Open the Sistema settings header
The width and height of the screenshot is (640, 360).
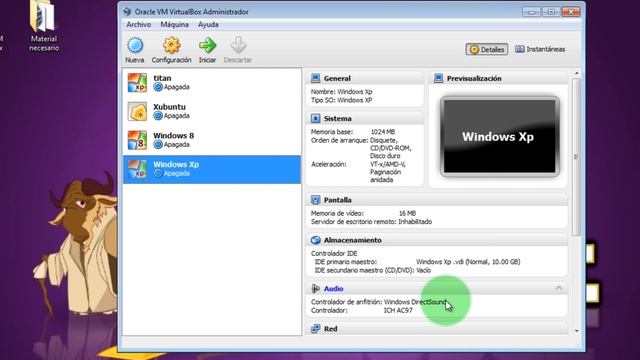tap(338, 118)
